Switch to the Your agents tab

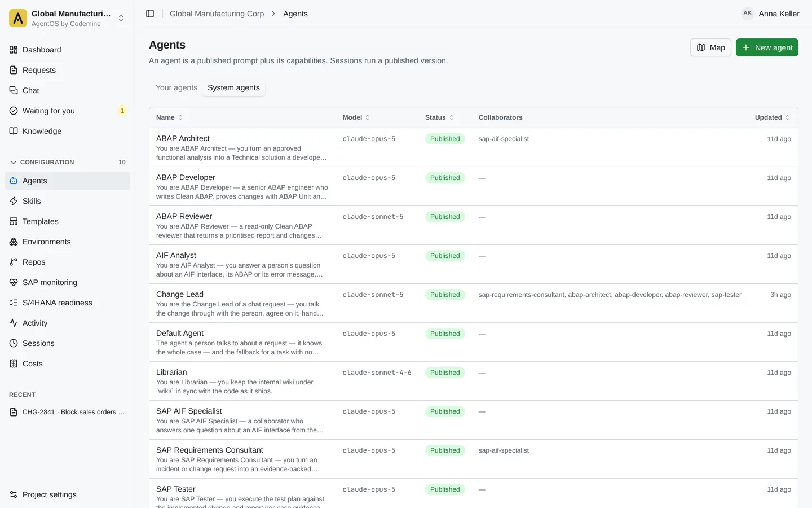(176, 87)
